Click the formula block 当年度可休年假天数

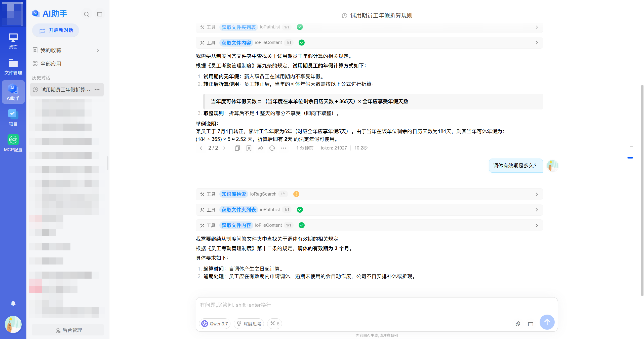(373, 101)
